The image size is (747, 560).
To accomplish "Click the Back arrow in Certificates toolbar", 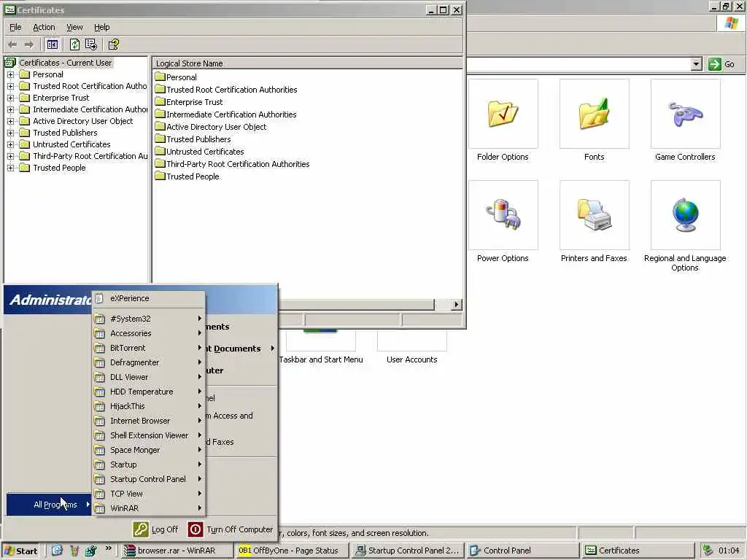I will pos(13,44).
